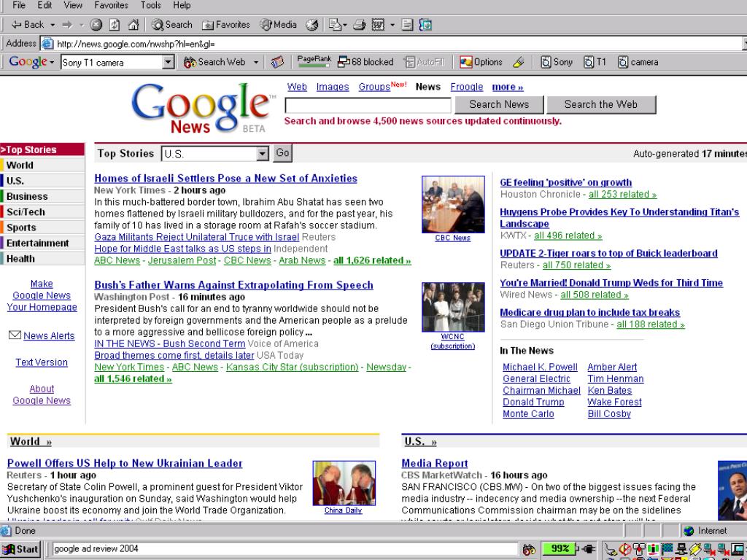Click the Stop loading icon

(x=96, y=25)
